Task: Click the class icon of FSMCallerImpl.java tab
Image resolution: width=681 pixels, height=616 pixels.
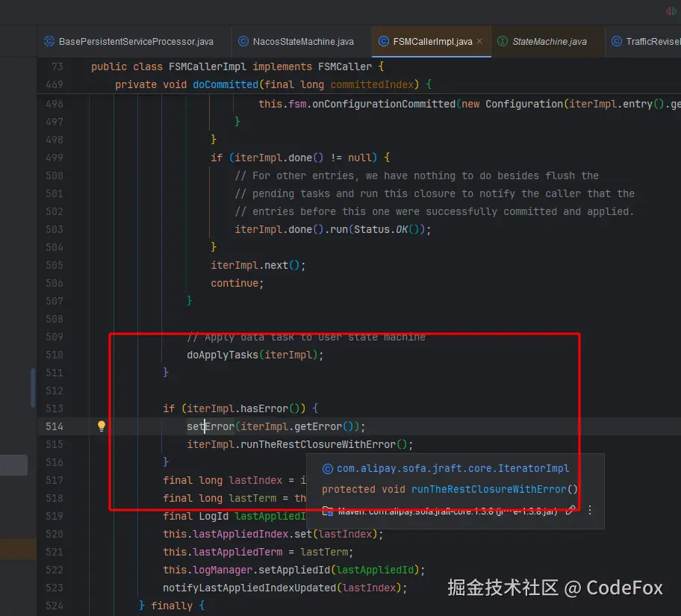Action: (x=384, y=41)
